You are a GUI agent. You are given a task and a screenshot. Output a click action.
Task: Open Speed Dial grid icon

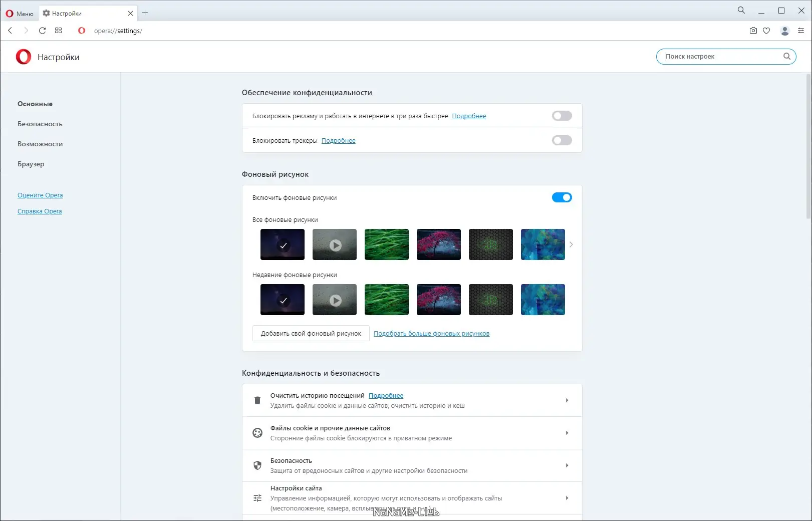(x=58, y=31)
